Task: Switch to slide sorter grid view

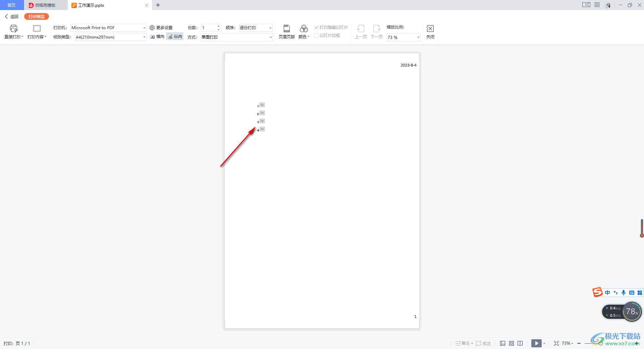Action: [512, 343]
